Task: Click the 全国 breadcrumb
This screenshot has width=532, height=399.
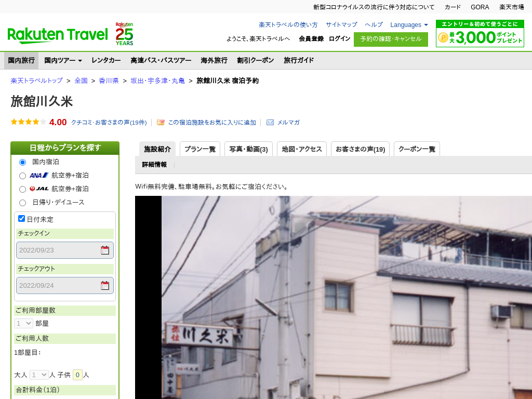Action: 81,81
